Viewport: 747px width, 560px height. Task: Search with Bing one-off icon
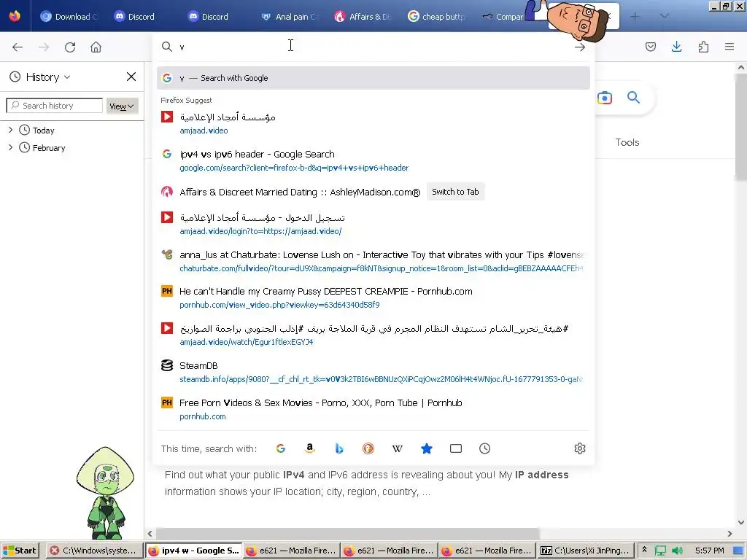click(x=338, y=448)
